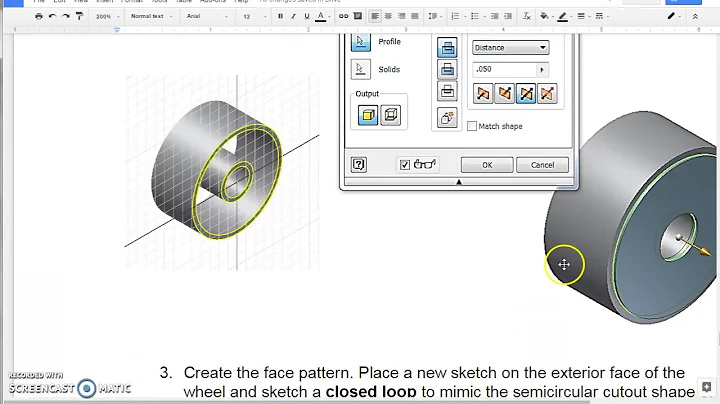Select the second extrude direction icon
Screen dimensions: 720x404
[504, 94]
